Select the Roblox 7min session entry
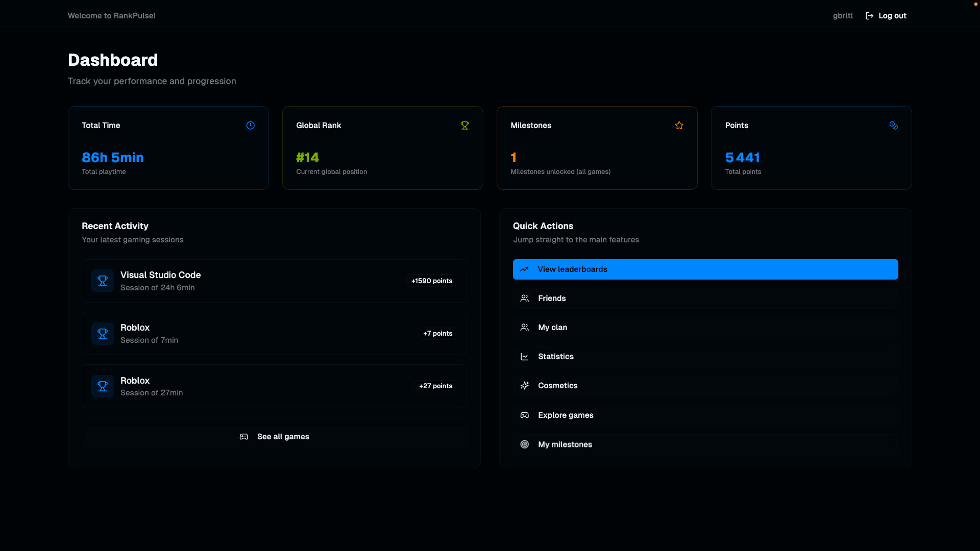The width and height of the screenshot is (980, 551). point(274,333)
